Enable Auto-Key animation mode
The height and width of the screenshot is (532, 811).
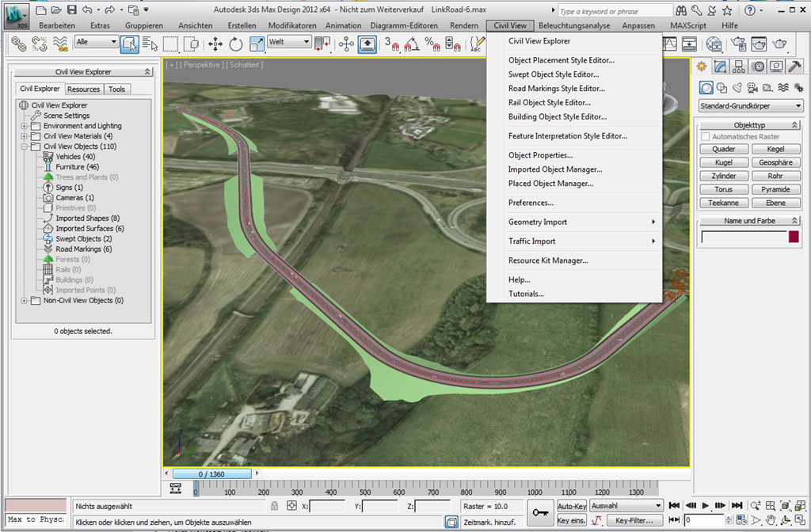click(x=573, y=505)
